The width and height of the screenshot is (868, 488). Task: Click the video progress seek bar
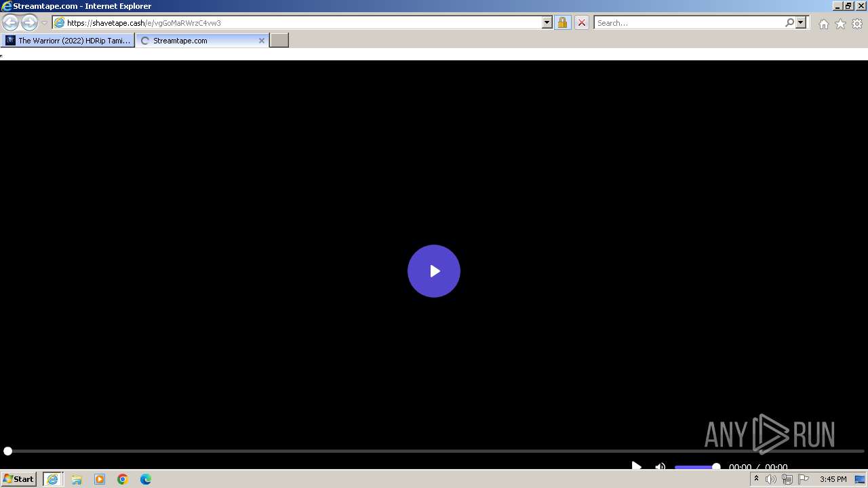434,451
